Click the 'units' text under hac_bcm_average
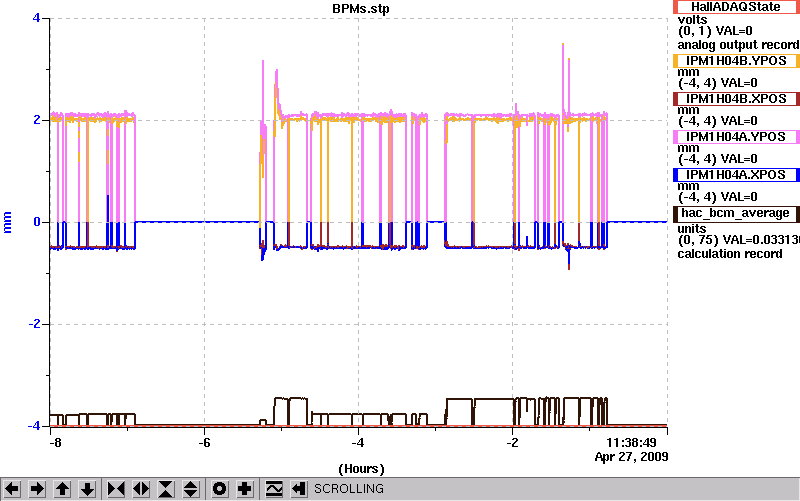Screen dimensions: 800x501 point(692,229)
